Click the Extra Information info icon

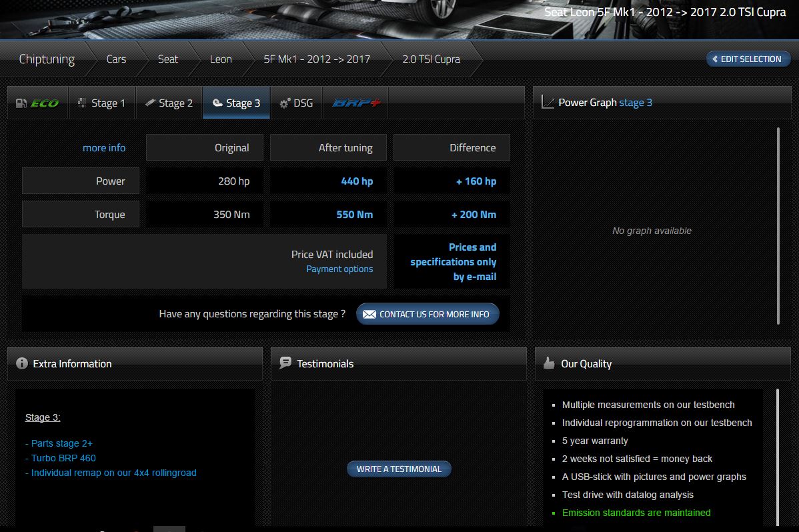click(22, 363)
